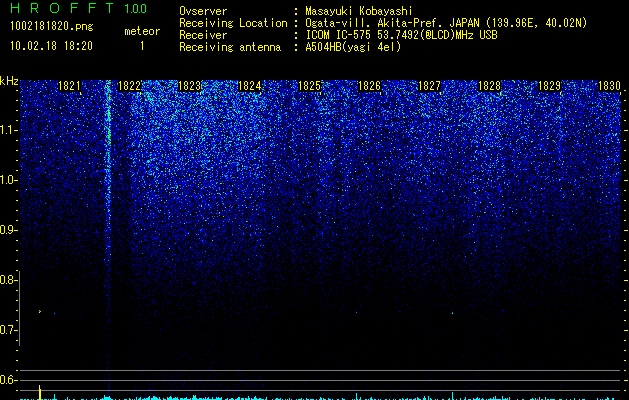Click the Ovserver label

[203, 11]
